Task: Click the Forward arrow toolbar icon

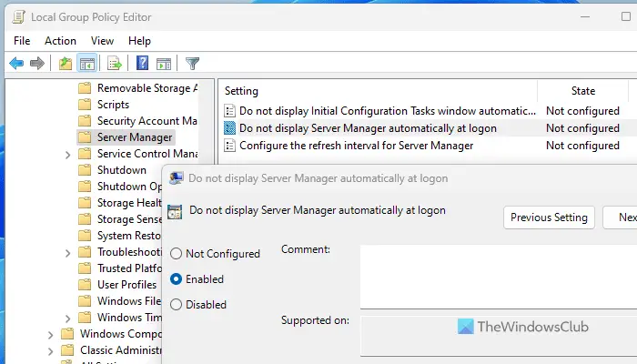Action: pyautogui.click(x=37, y=64)
